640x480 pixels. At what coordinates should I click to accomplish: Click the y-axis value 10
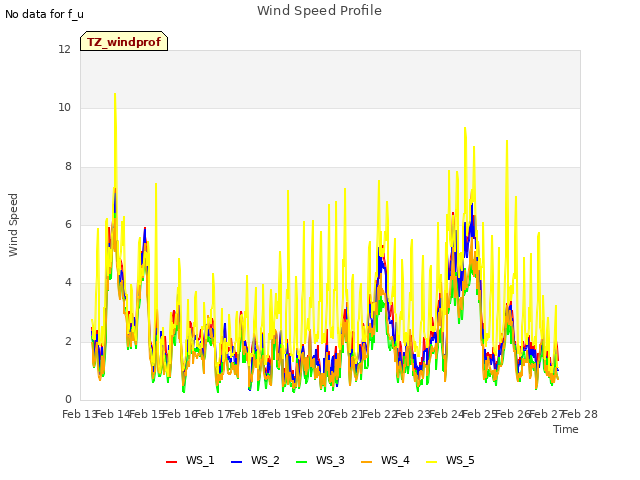pyautogui.click(x=64, y=108)
